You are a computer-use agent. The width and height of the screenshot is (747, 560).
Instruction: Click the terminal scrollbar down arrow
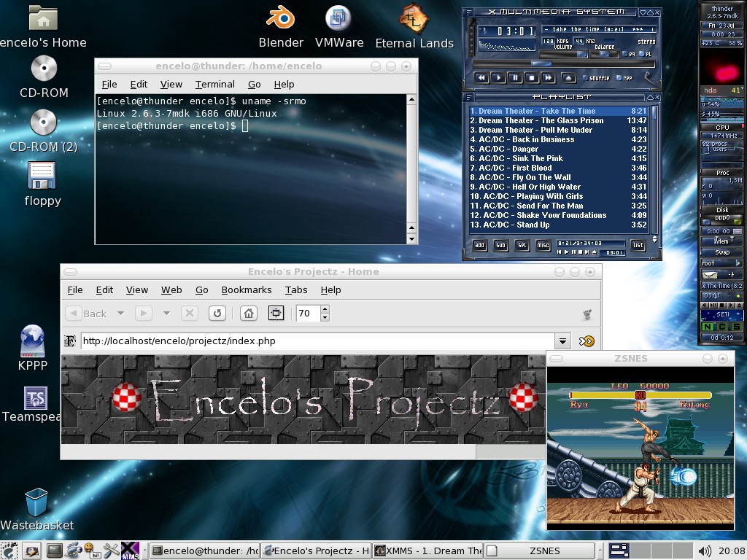tap(411, 239)
